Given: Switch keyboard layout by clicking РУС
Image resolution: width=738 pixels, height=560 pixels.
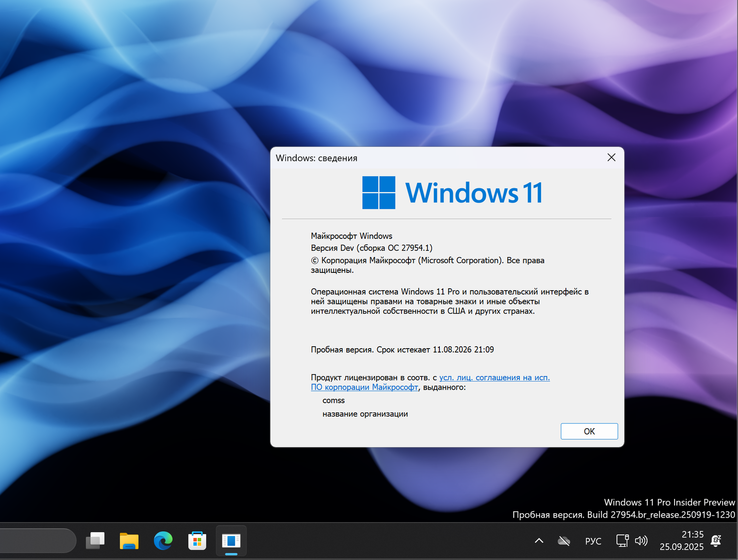Looking at the screenshot, I should (593, 540).
